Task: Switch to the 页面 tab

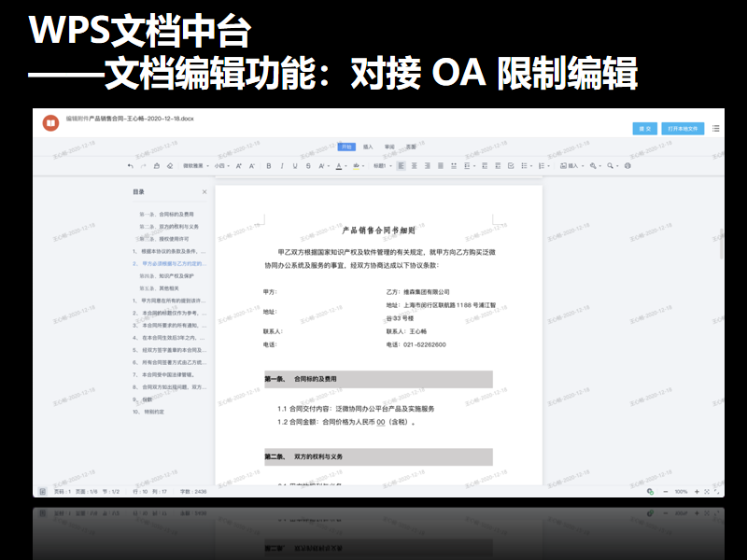Action: (x=411, y=147)
